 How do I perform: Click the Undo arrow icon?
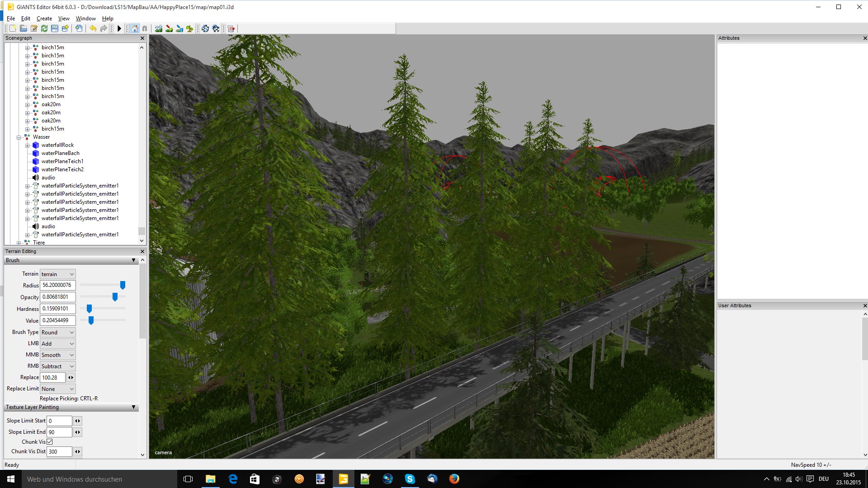tap(93, 28)
